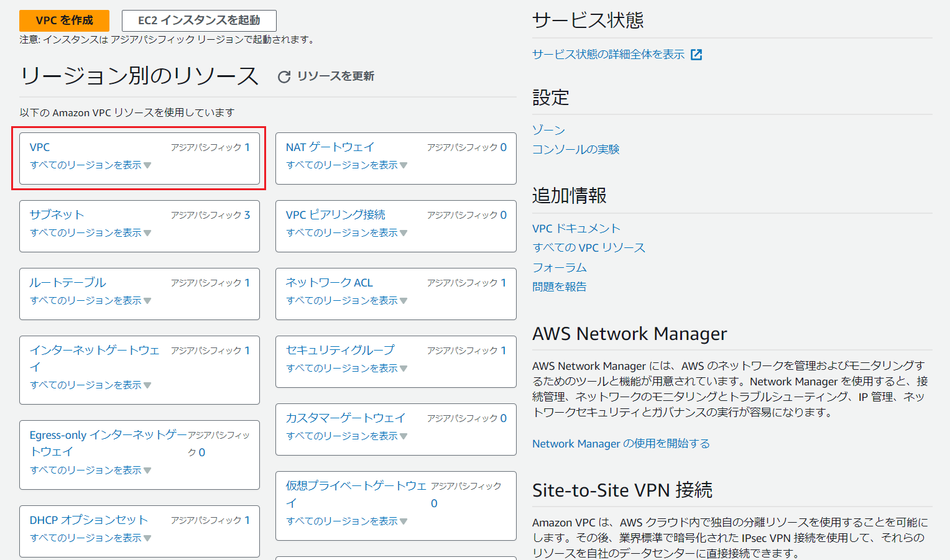Open the ルートテーブル resource link
Image resolution: width=950 pixels, height=560 pixels.
[x=68, y=283]
